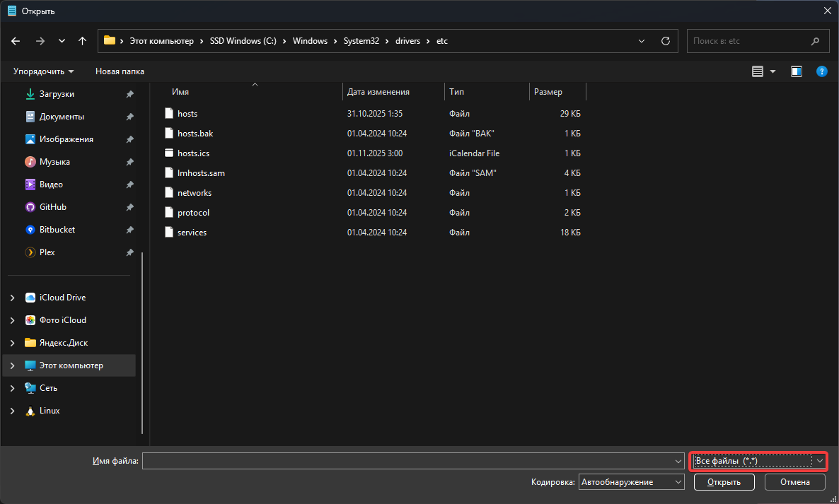Unpin the Загрузки folder pin icon
Screen dimensions: 839x504
coord(129,94)
